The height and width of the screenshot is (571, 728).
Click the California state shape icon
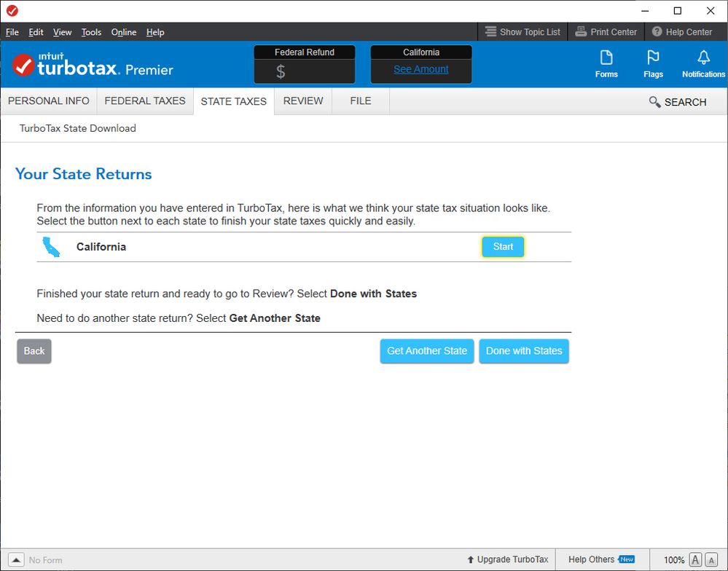tap(51, 247)
